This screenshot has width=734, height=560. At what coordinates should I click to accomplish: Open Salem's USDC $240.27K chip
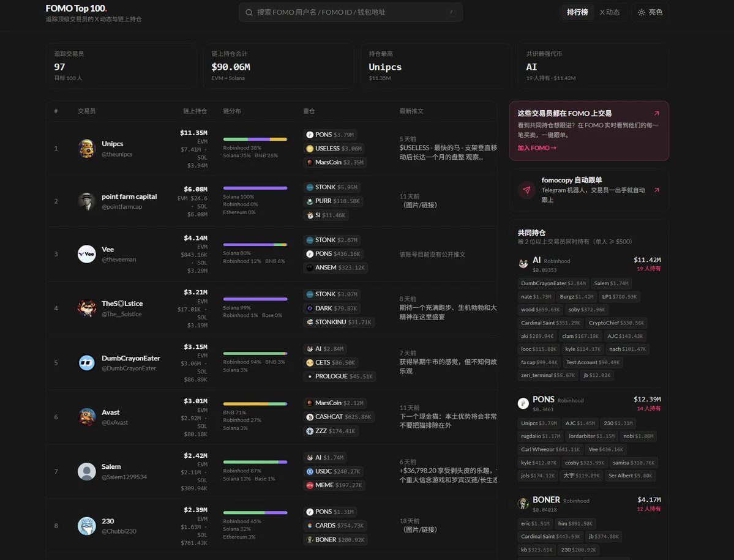pos(333,472)
